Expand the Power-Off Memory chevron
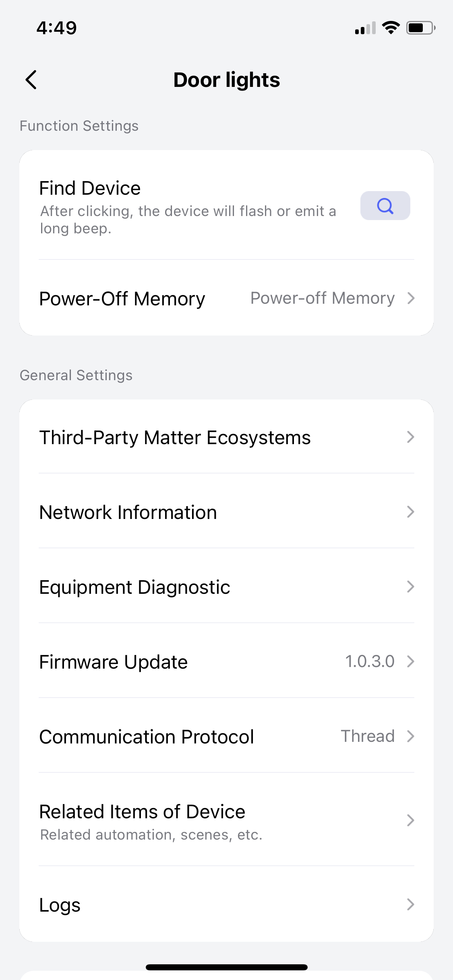The image size is (453, 980). [x=410, y=298]
